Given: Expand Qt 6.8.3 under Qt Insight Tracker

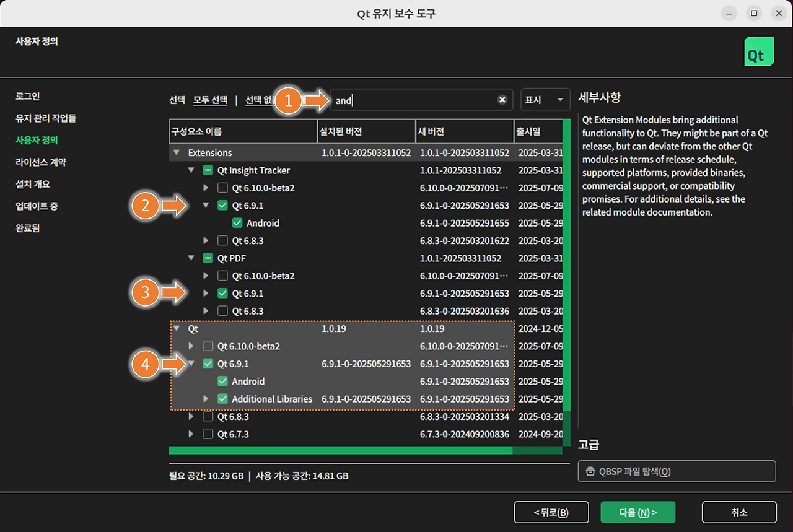Looking at the screenshot, I should pyautogui.click(x=206, y=240).
